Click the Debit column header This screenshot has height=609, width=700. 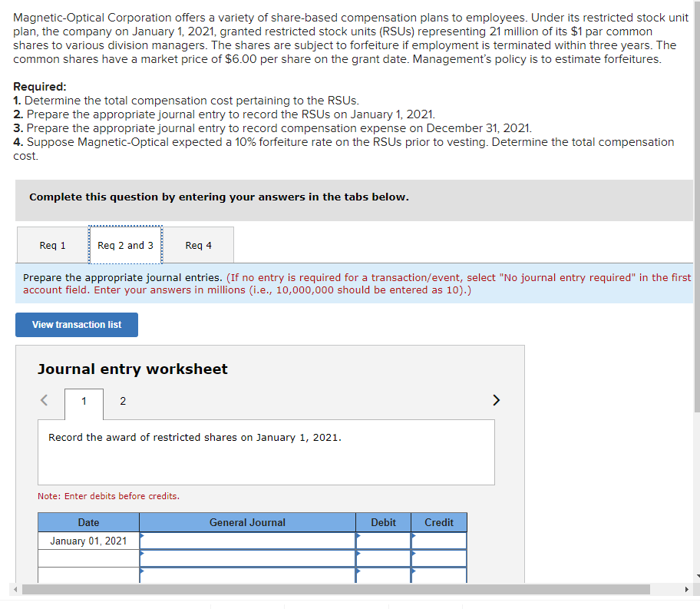(x=384, y=522)
